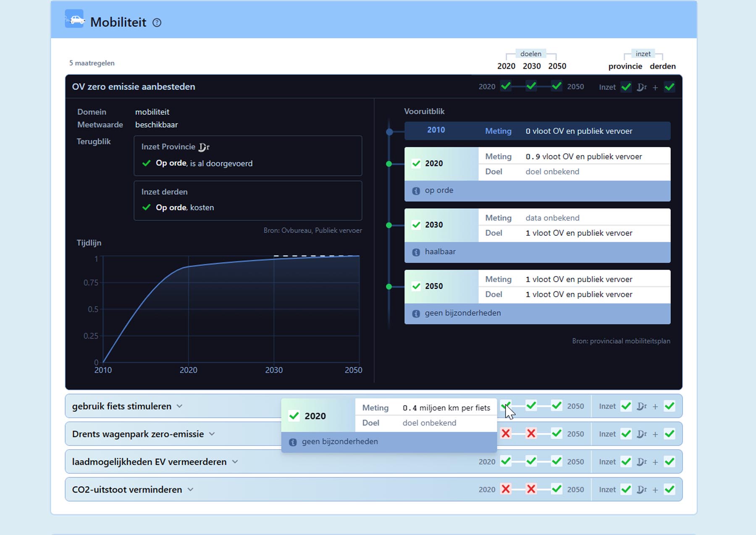The width and height of the screenshot is (756, 535).
Task: Click info icon in the 'geen bijzonderheden' tooltip
Action: 293,442
